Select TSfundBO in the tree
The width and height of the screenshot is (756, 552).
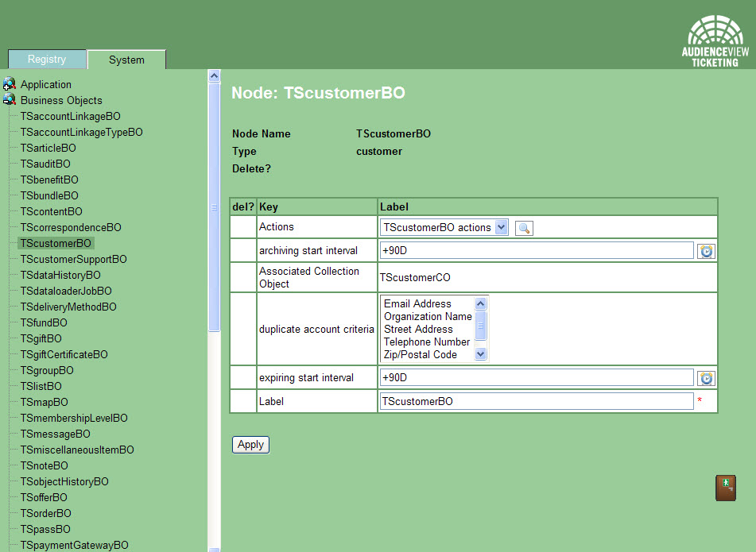pyautogui.click(x=44, y=322)
